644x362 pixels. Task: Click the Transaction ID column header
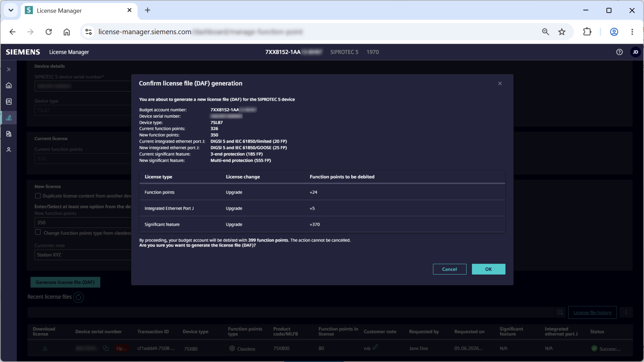click(153, 331)
